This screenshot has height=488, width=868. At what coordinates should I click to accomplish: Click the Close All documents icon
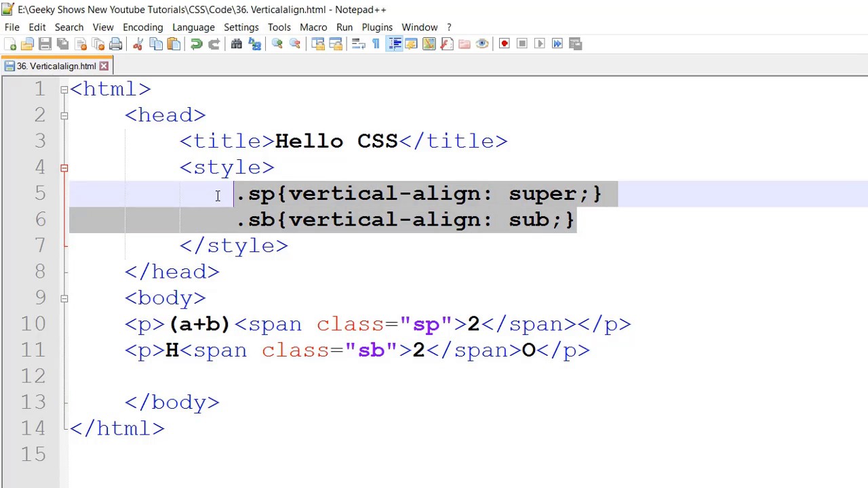point(98,44)
